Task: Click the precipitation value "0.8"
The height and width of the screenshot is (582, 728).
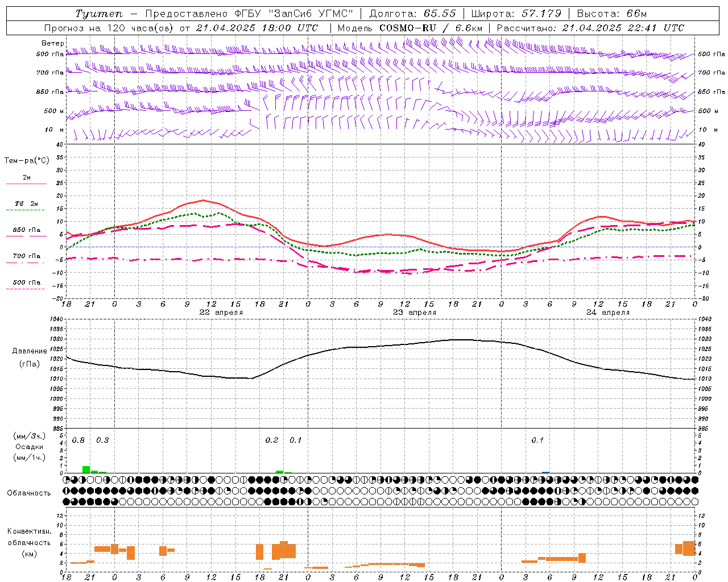Action: [x=78, y=440]
